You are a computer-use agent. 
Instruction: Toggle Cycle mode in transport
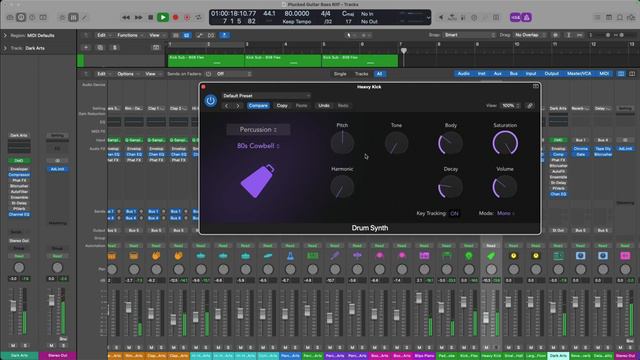coord(199,18)
